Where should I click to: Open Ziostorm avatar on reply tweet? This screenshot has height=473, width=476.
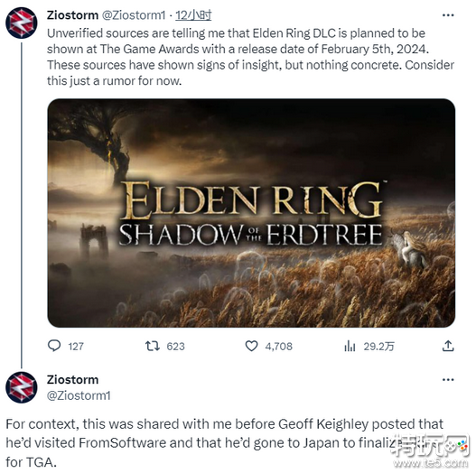tap(22, 387)
